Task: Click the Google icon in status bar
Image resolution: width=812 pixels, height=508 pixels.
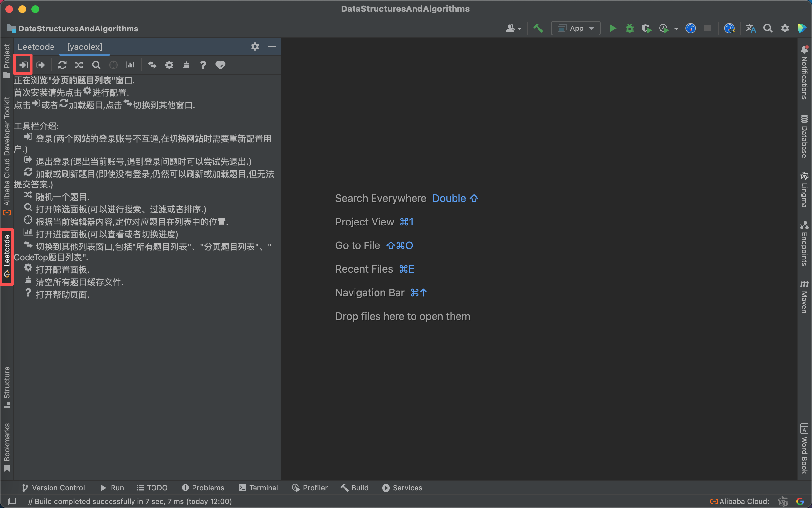Action: 800,501
